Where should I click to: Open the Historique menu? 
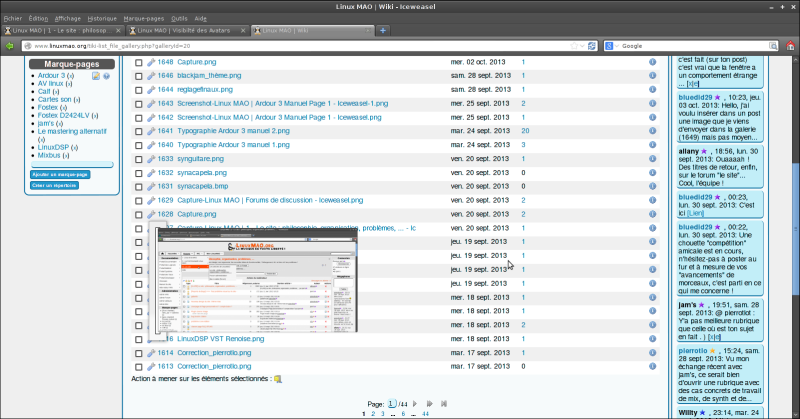pyautogui.click(x=102, y=18)
